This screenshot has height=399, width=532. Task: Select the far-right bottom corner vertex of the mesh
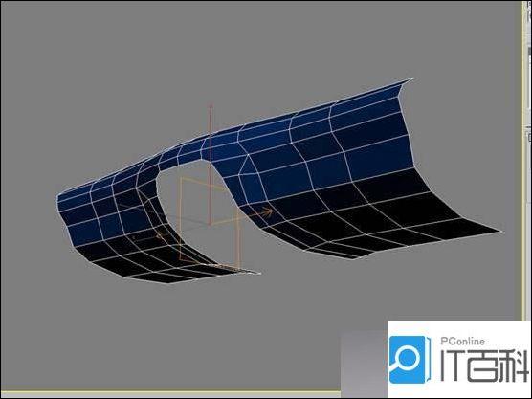pos(501,232)
